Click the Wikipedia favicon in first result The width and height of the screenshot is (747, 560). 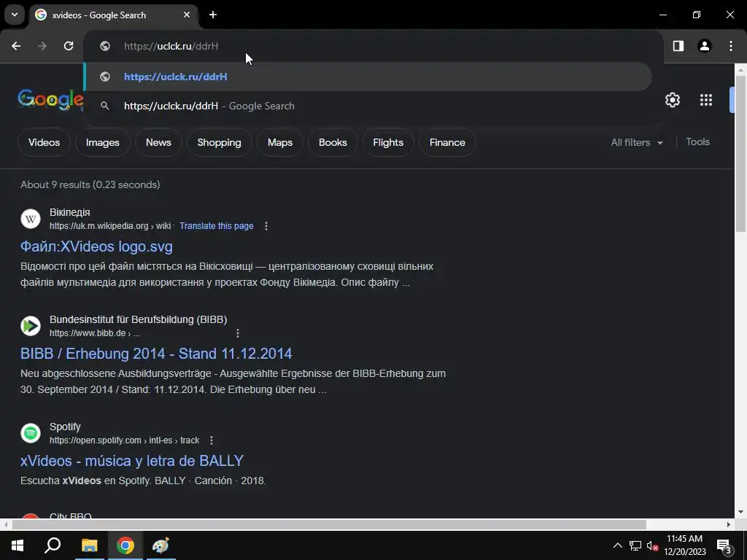click(31, 219)
